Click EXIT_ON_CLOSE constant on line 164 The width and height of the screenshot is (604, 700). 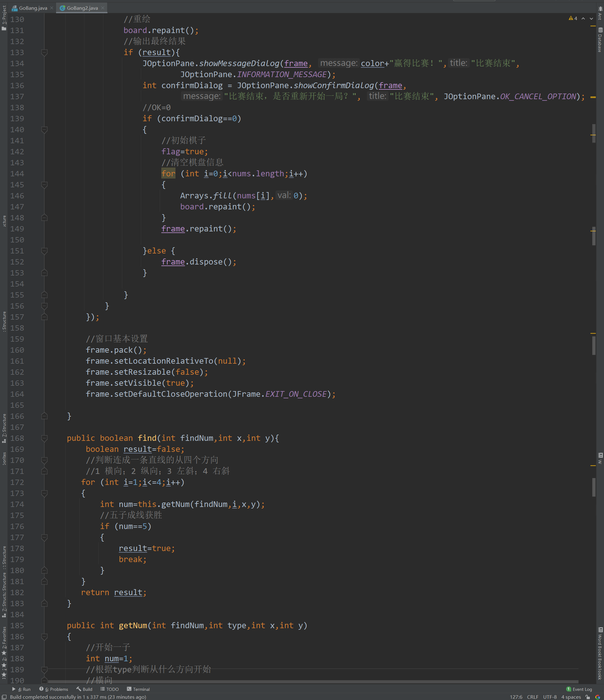(296, 394)
